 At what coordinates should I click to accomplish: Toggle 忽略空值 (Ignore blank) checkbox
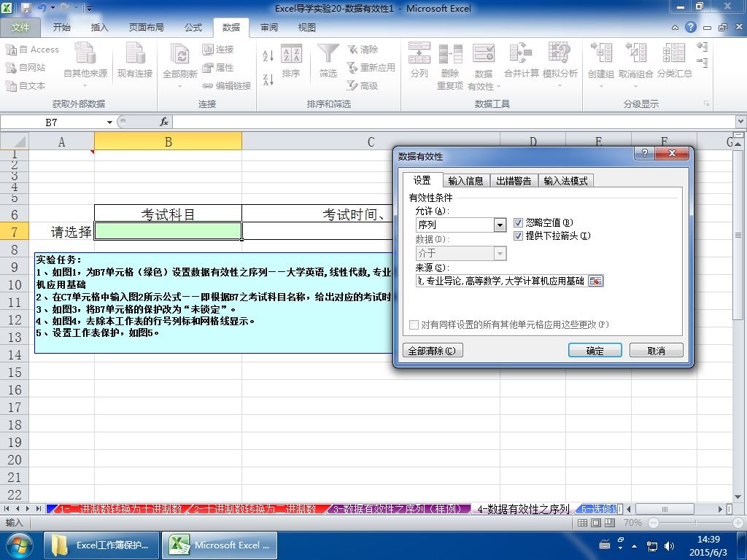519,222
